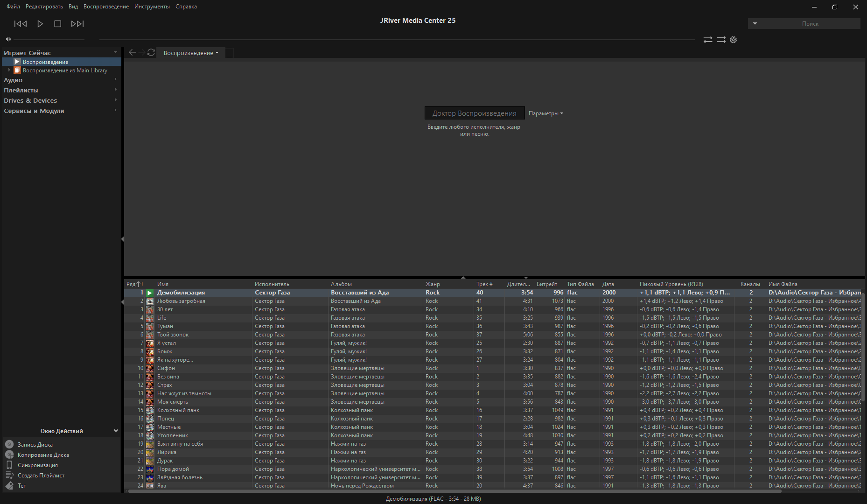The width and height of the screenshot is (867, 504).
Task: Open the Воспроизведение menu in menu bar
Action: point(106,7)
